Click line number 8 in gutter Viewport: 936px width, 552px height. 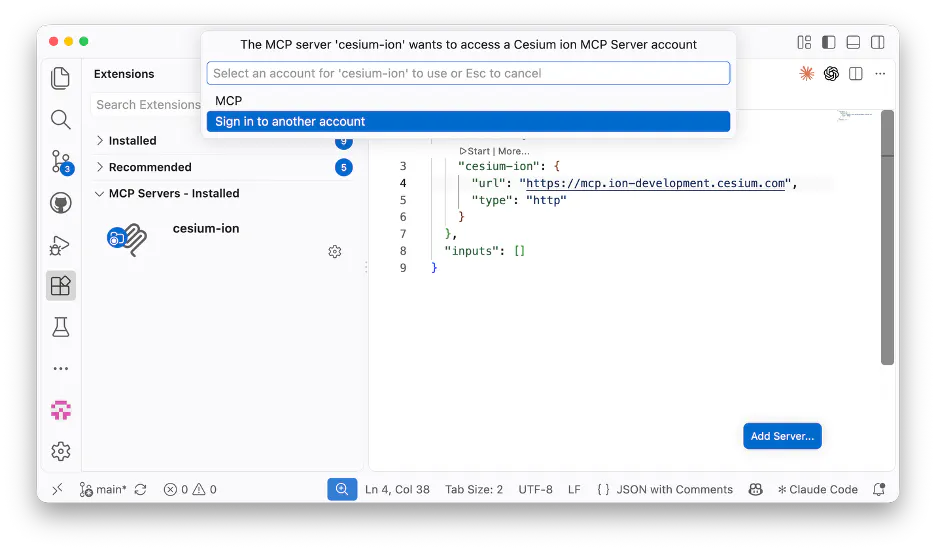403,251
